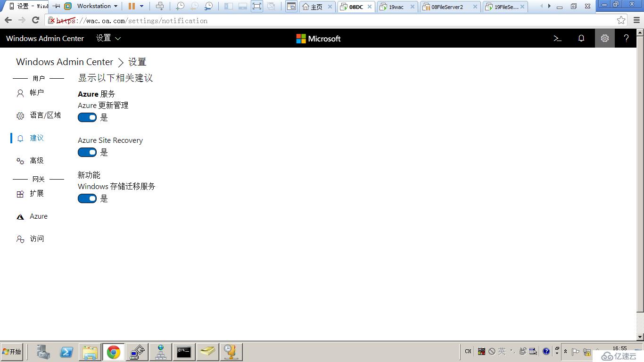Click the 新功能 section label
This screenshot has width=644, height=362.
click(x=89, y=175)
